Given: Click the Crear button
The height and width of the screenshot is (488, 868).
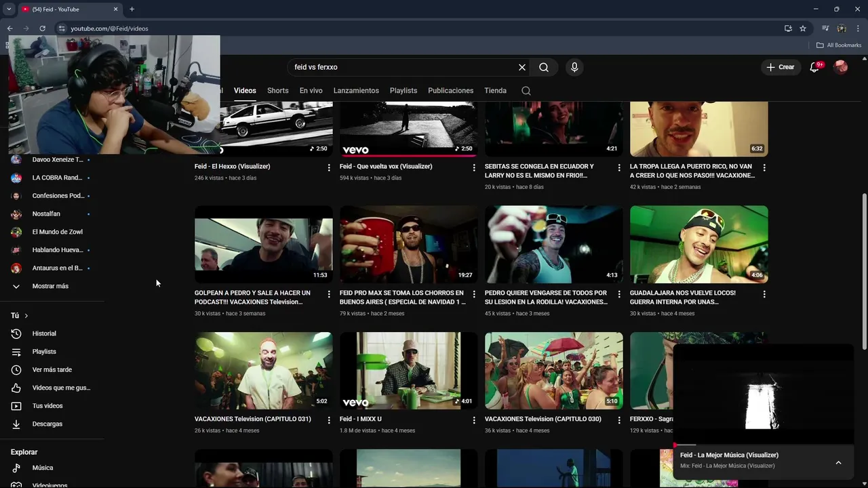Looking at the screenshot, I should click(x=781, y=67).
